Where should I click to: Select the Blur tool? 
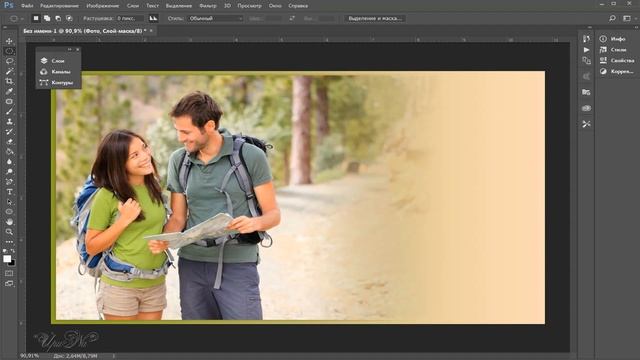point(9,162)
